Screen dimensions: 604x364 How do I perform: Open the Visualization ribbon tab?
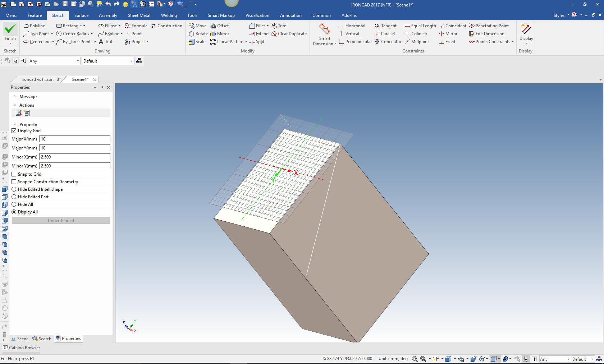[x=257, y=15]
